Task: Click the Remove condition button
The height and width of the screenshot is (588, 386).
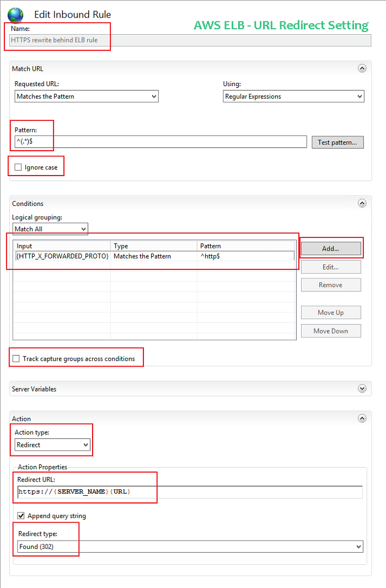Action: (331, 285)
